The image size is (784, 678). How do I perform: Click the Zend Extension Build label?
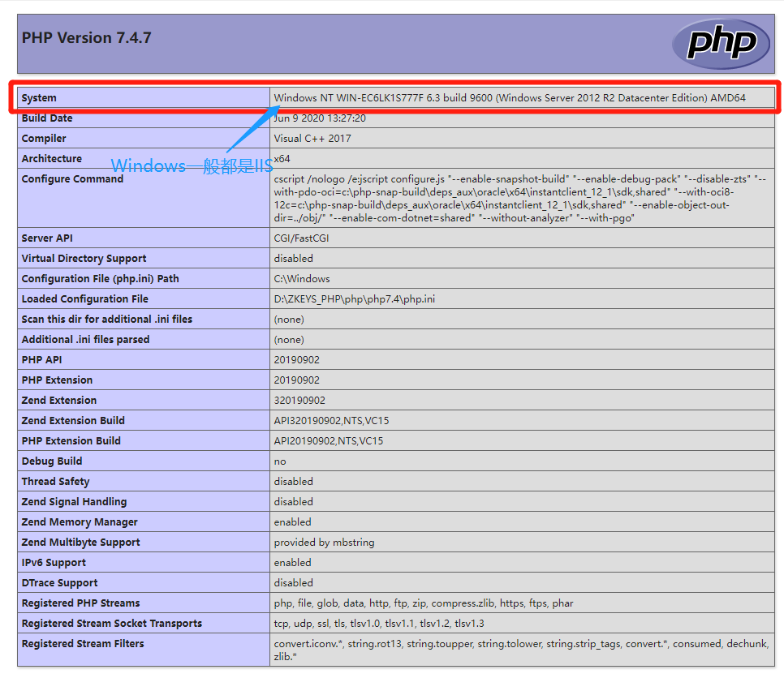click(73, 421)
